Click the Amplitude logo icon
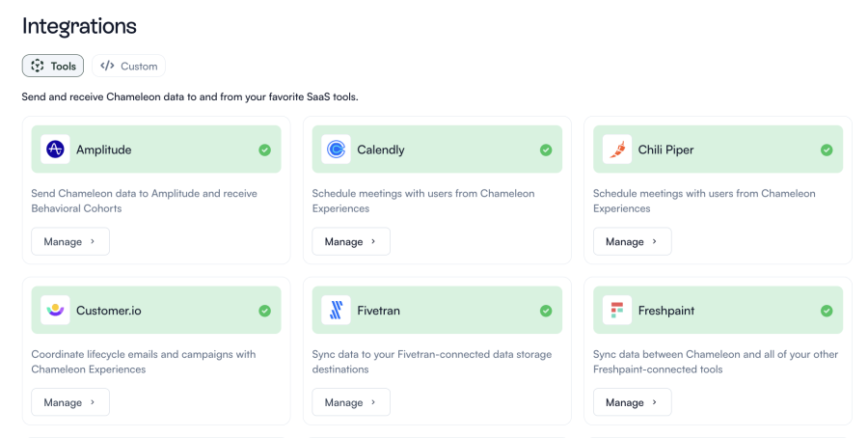 pos(55,149)
